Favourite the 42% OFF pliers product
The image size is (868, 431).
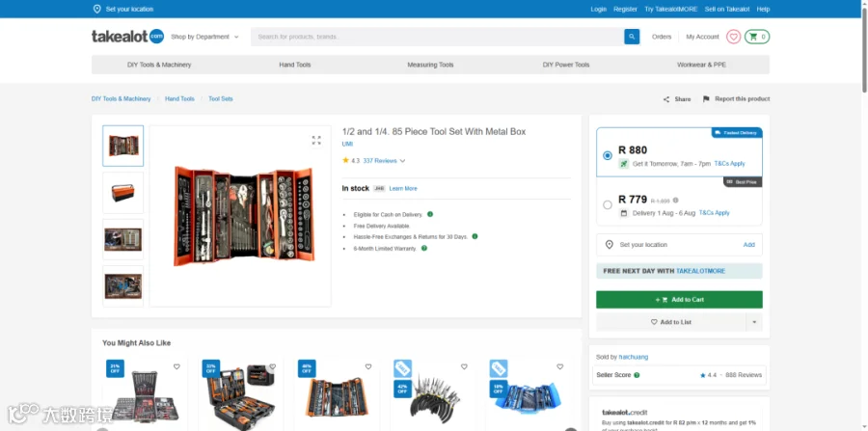coord(464,366)
